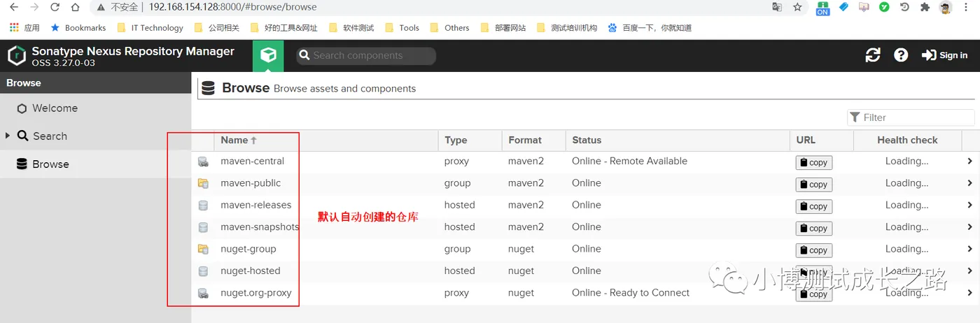The width and height of the screenshot is (980, 323).
Task: Click the Chrome profile avatar
Action: click(x=945, y=8)
